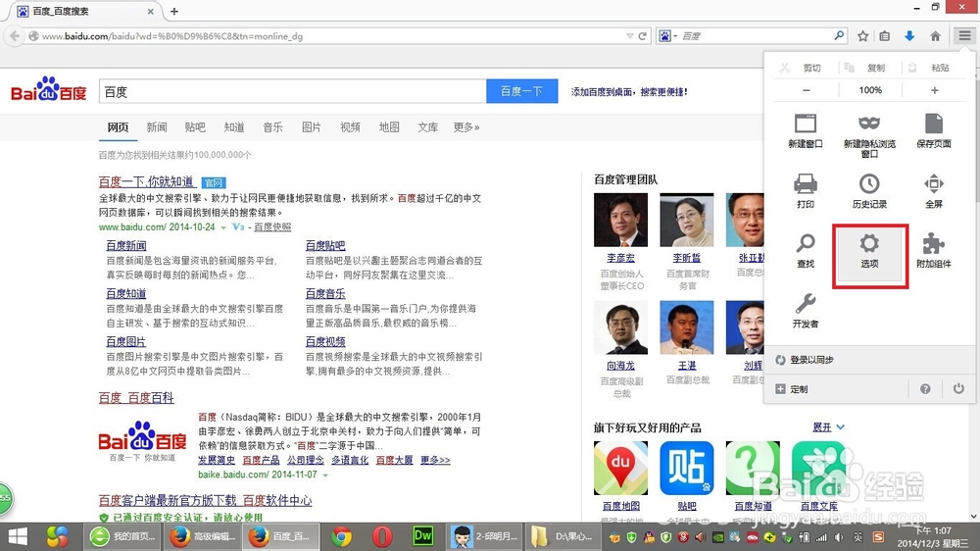Click 李彦宏 portrait thumbnail

click(x=620, y=220)
